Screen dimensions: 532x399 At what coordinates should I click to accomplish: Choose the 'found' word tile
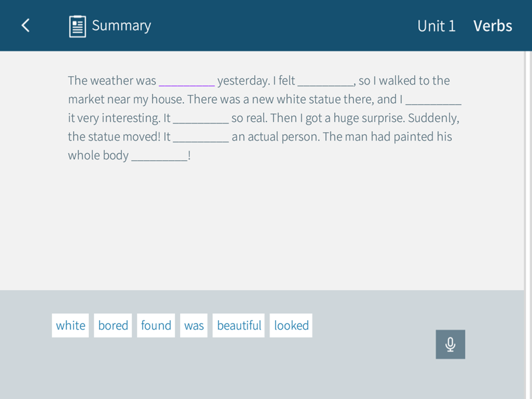[x=156, y=326]
